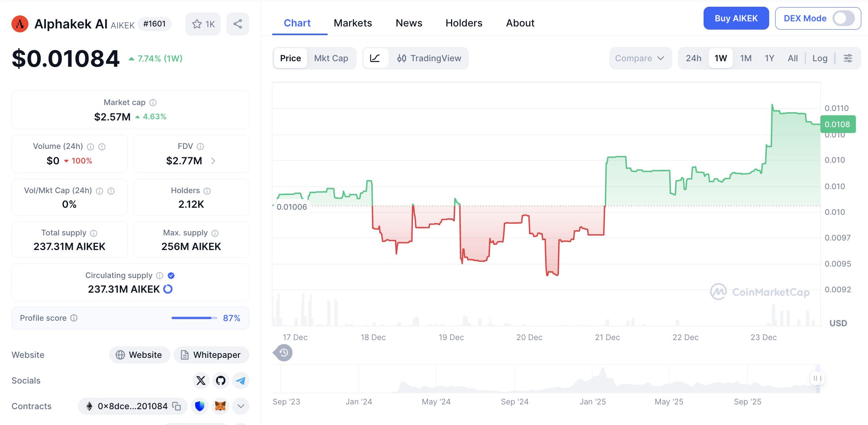The width and height of the screenshot is (868, 425).
Task: Open the Compare dropdown
Action: [x=640, y=58]
